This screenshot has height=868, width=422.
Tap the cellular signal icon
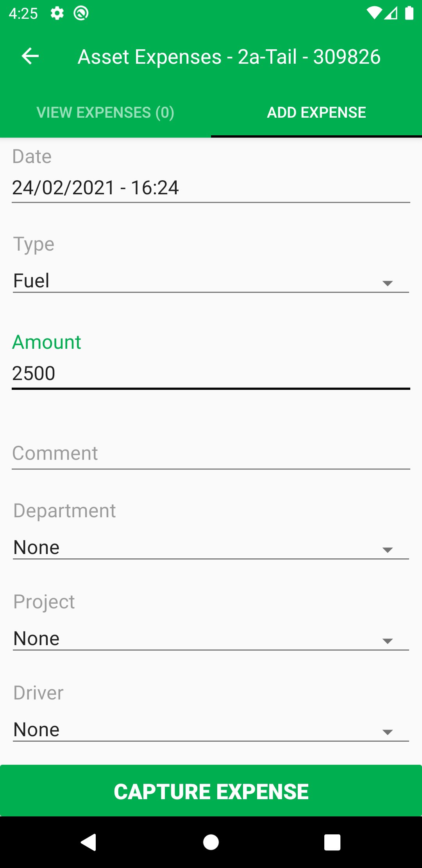(x=391, y=13)
